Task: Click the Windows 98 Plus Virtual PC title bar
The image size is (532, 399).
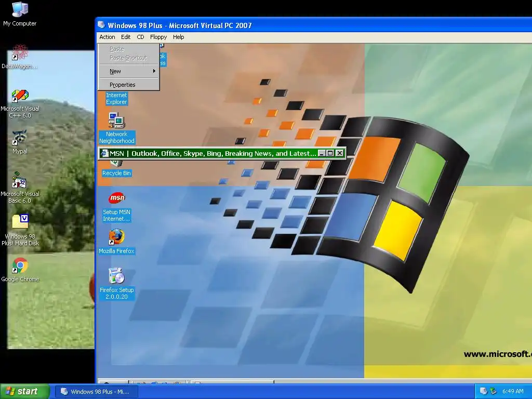Action: click(x=314, y=25)
